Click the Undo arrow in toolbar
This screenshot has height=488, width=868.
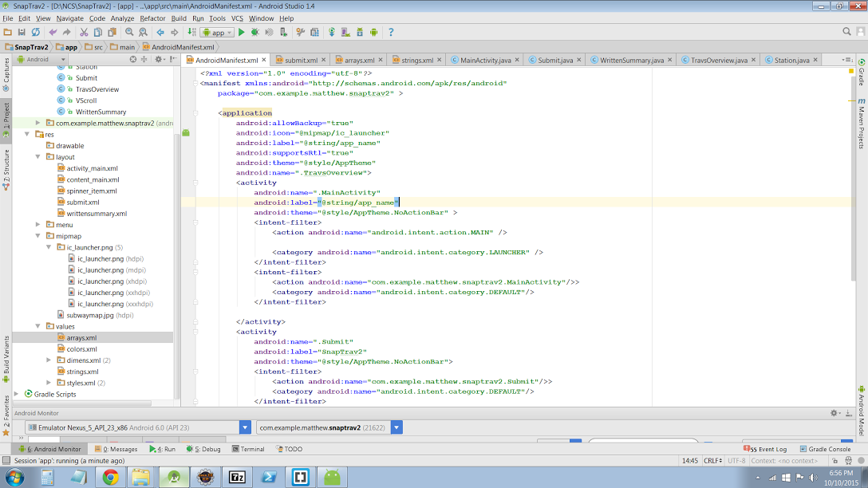[53, 33]
